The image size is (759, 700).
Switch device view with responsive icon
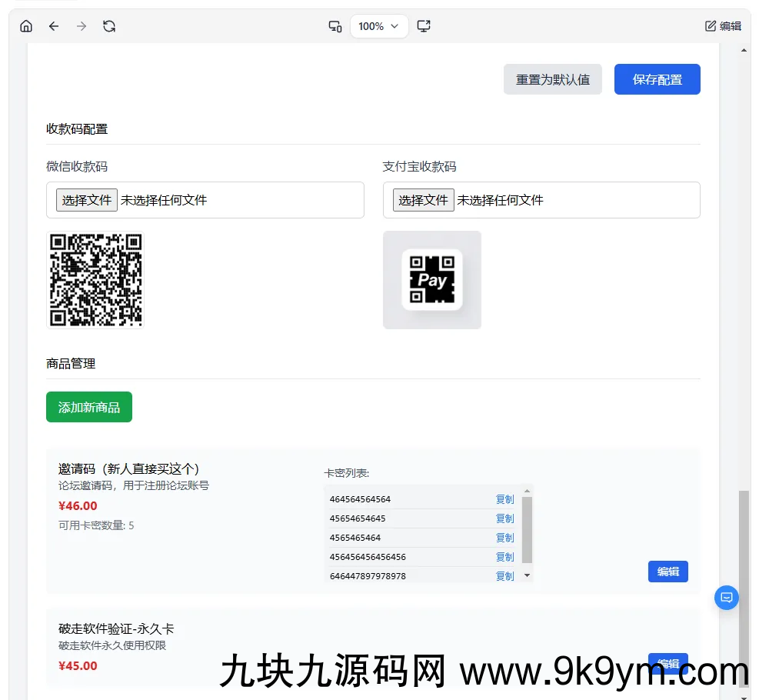335,26
